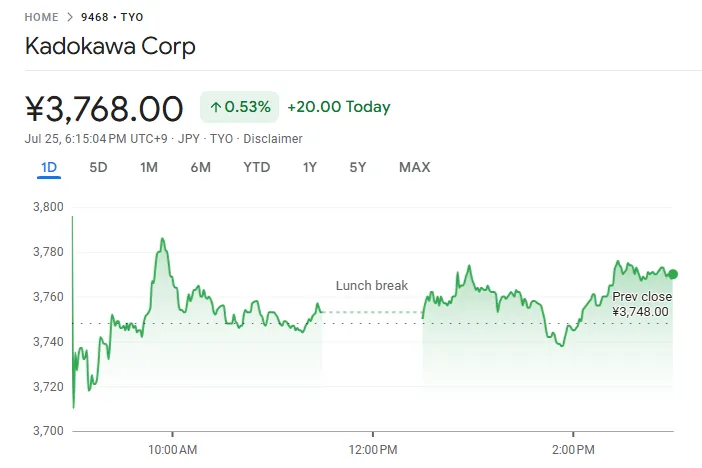702x468 pixels.
Task: Click the 10:00 AM axis label
Action: point(172,449)
